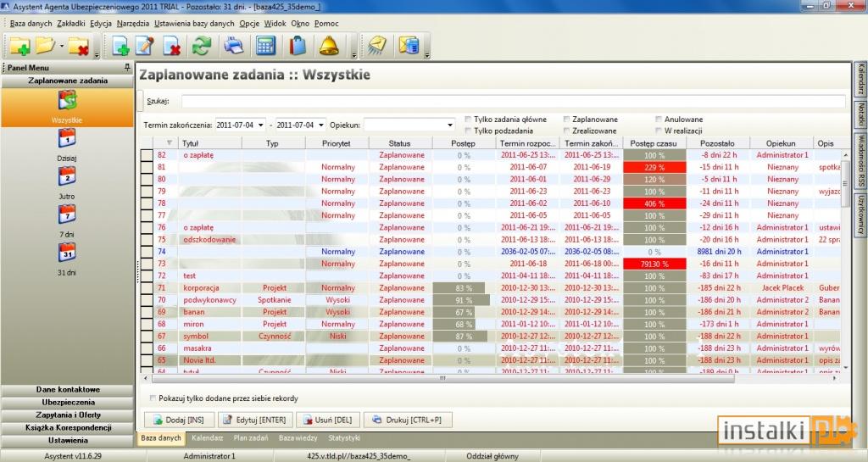Open the Zapytania i Oferty panel section
The height and width of the screenshot is (462, 868).
point(68,415)
